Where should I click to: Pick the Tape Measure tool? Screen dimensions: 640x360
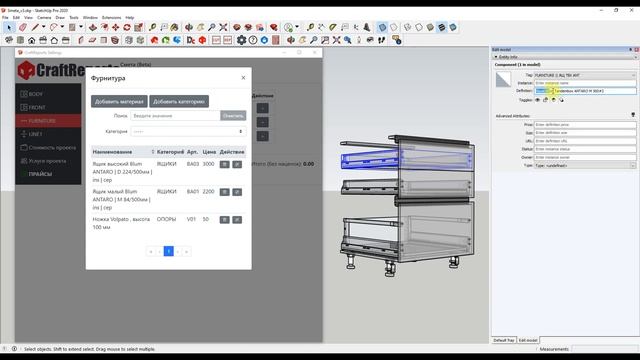click(153, 27)
